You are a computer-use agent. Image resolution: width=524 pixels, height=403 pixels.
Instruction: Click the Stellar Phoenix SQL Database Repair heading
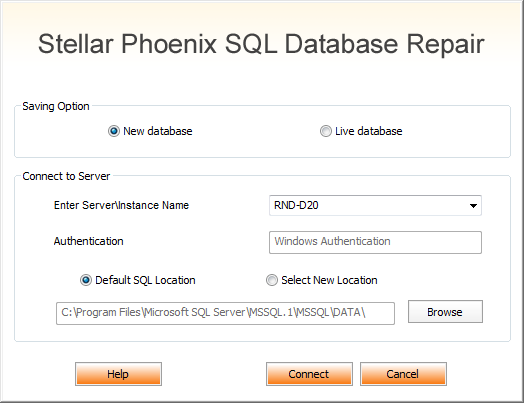coord(261,44)
